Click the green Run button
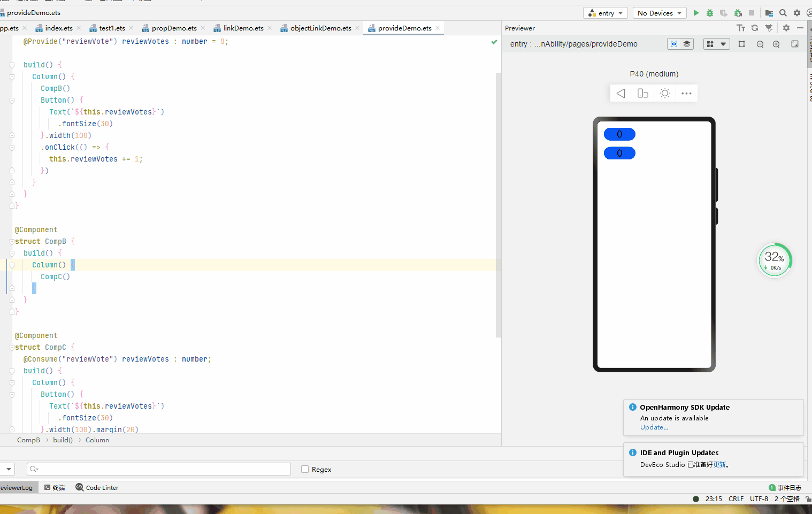 696,13
